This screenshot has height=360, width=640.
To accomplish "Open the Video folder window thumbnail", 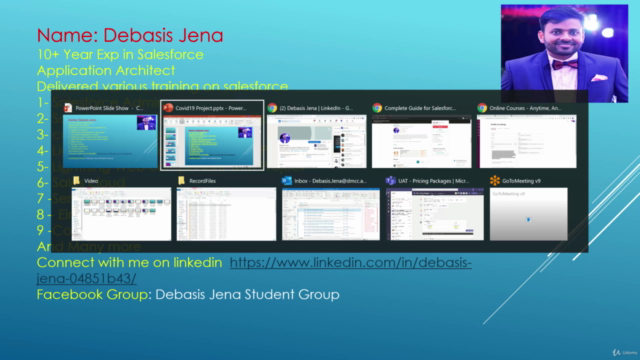I will tap(121, 214).
